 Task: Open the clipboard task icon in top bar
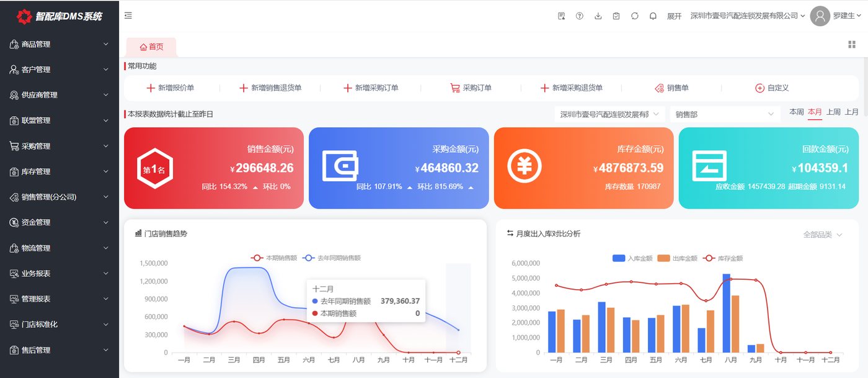pos(616,16)
